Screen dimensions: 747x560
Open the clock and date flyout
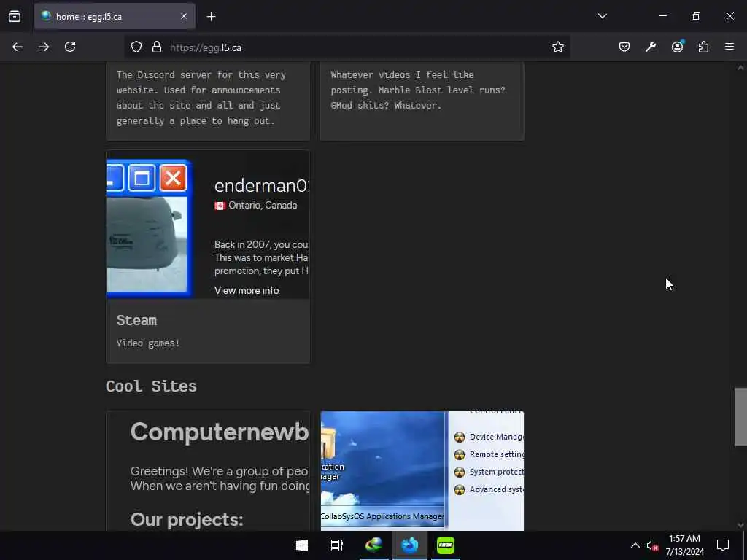coord(684,545)
